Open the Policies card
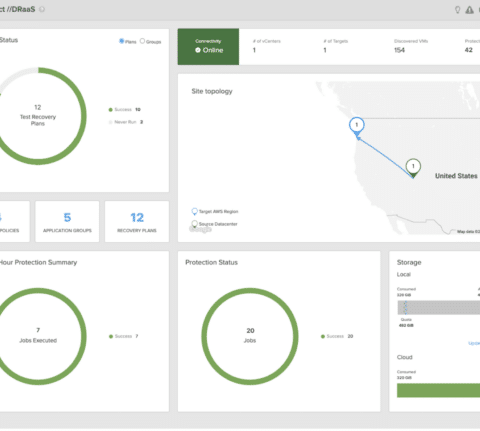480x431 pixels. 15,221
